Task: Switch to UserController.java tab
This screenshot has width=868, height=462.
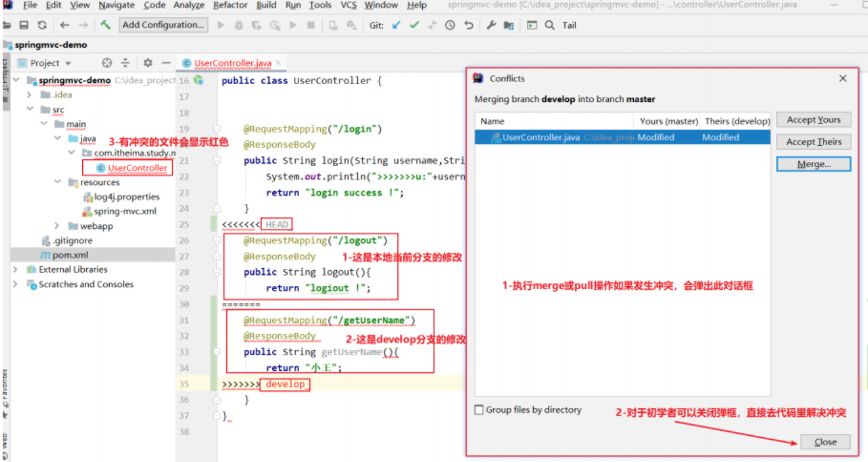Action: (x=232, y=62)
